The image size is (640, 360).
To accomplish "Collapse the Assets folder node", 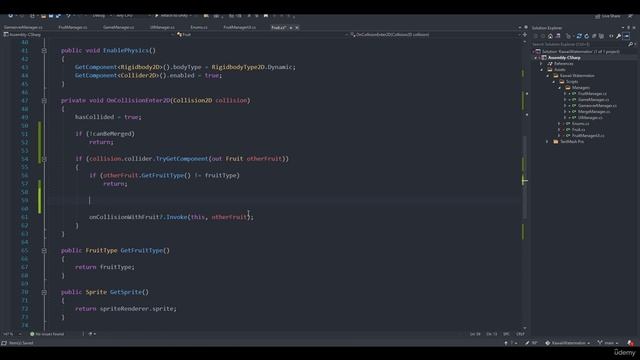I will pyautogui.click(x=542, y=70).
